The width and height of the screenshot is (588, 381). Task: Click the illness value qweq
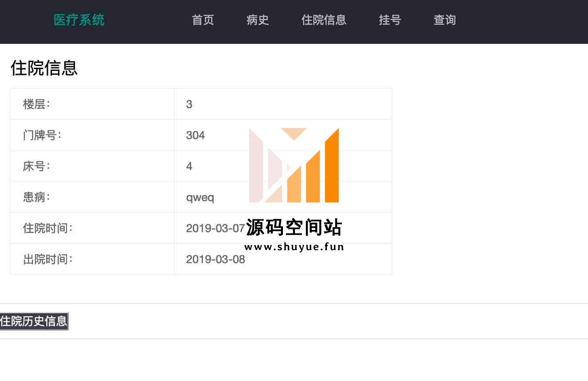[200, 198]
